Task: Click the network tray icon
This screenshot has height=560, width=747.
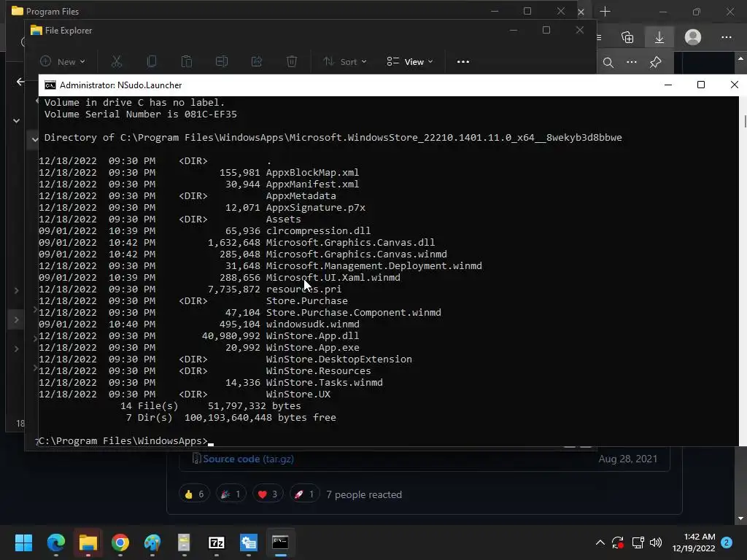Action: tap(638, 542)
